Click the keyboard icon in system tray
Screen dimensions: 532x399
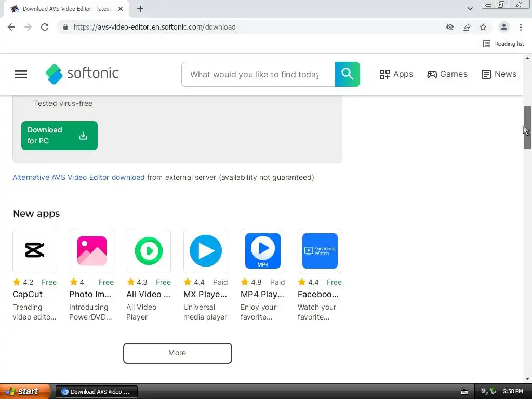click(464, 392)
